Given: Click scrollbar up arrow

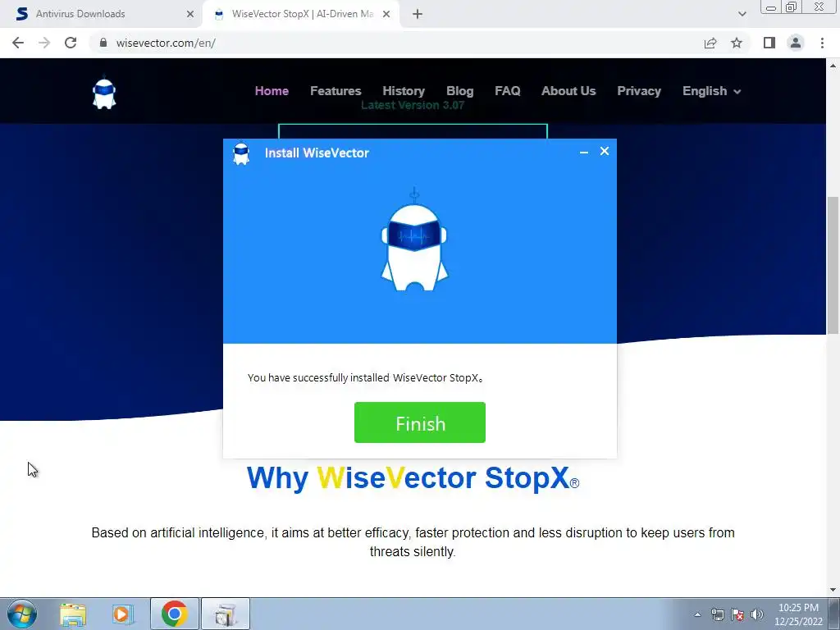Looking at the screenshot, I should pyautogui.click(x=833, y=66).
